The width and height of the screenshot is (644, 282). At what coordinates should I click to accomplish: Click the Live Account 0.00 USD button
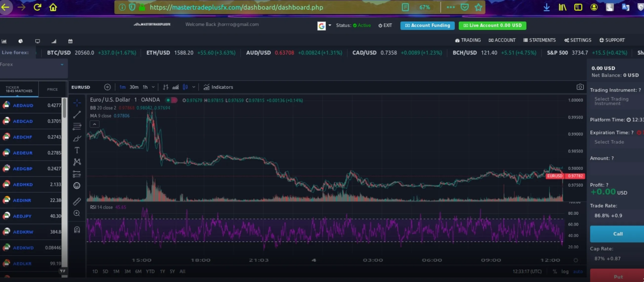[x=493, y=25]
